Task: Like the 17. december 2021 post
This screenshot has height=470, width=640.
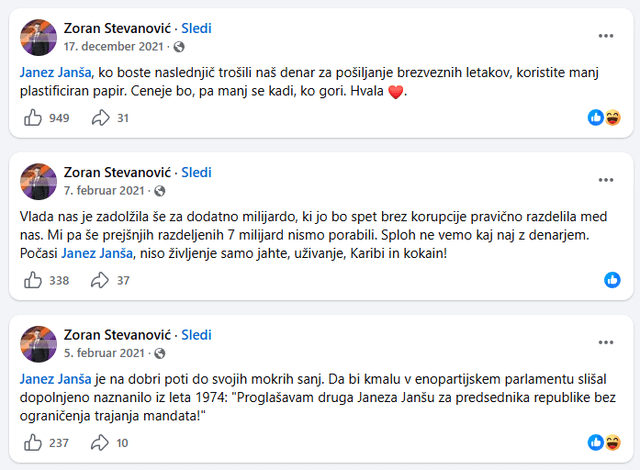Action: [32, 118]
